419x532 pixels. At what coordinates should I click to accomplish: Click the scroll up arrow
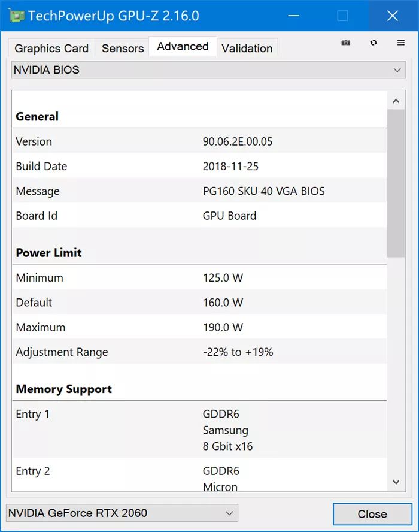396,101
